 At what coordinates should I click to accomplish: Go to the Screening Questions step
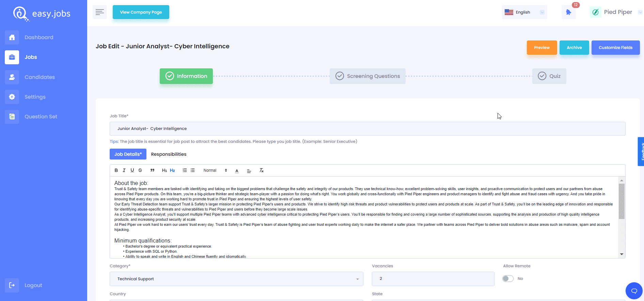click(367, 76)
